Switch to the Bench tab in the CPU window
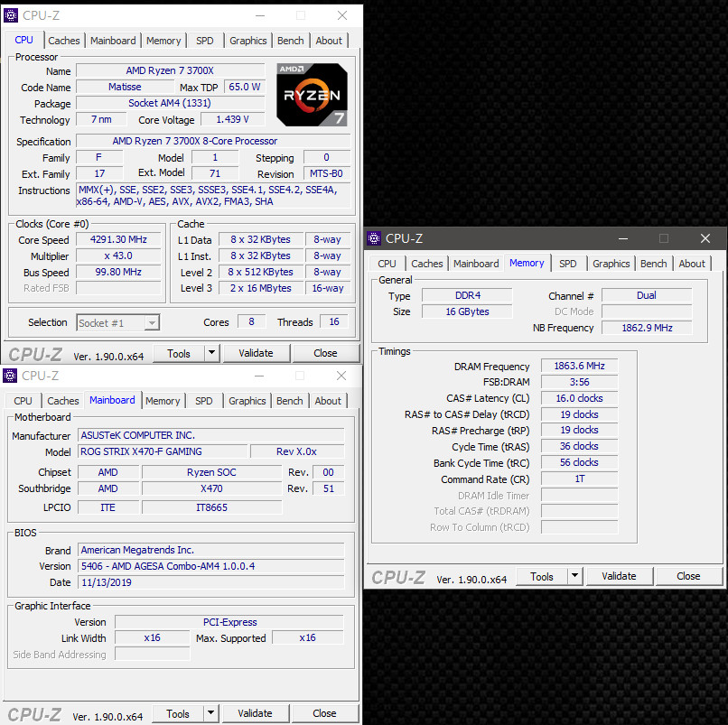Screen dimensions: 728x725 (290, 41)
